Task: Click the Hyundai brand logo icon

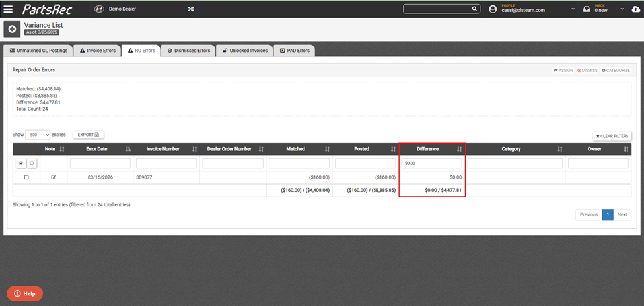Action: [x=99, y=9]
